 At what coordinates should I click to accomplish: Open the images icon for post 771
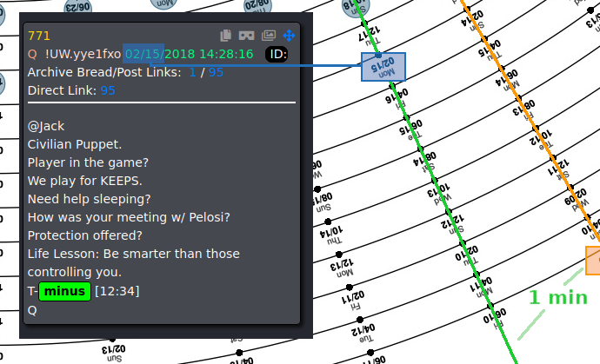pos(269,36)
